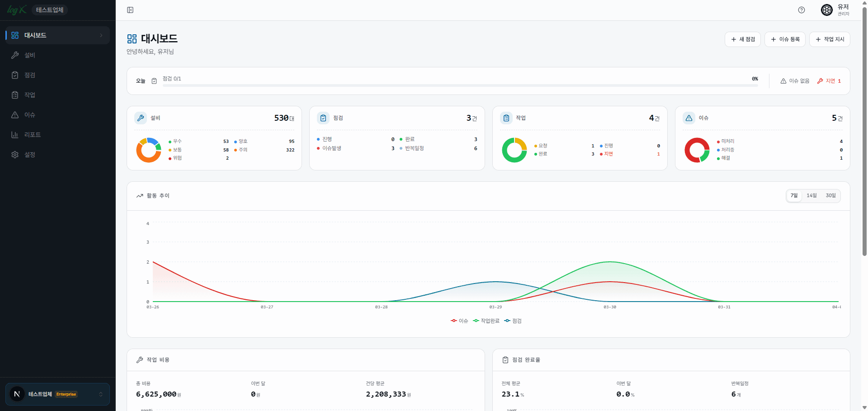Click the warning icon on 이슈 card
This screenshot has height=411, width=868.
click(689, 118)
